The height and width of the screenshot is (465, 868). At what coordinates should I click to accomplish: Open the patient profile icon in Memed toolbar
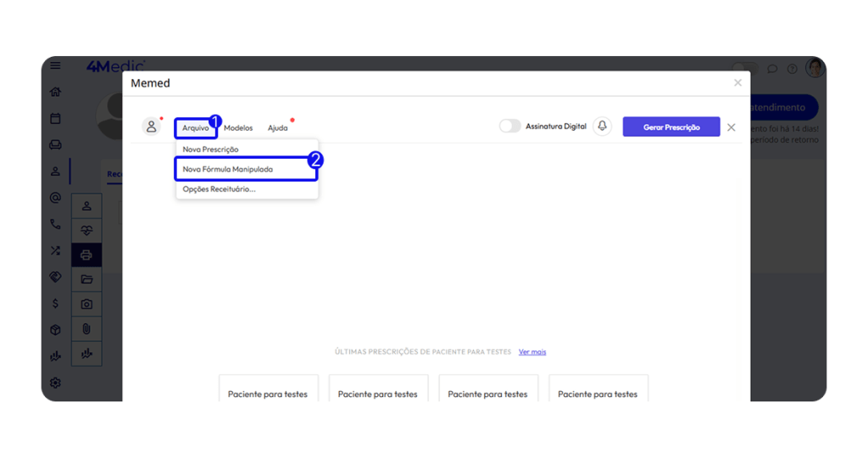click(x=152, y=126)
